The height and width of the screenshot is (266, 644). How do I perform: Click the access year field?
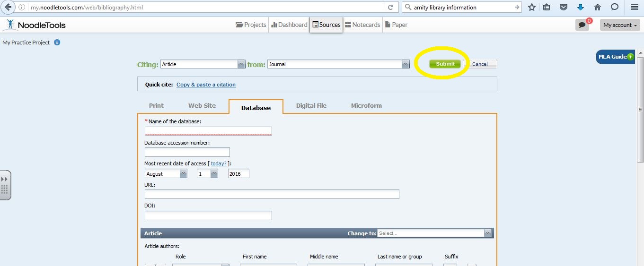(238, 174)
